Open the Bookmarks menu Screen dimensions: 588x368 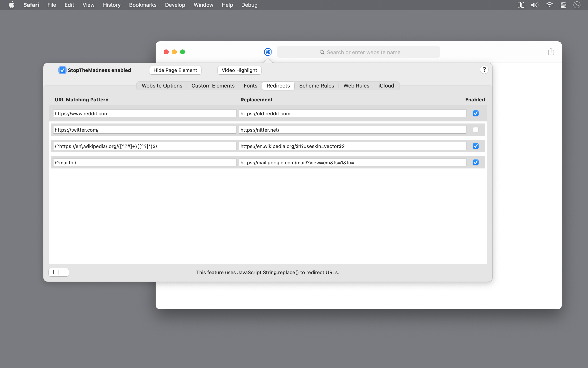pos(143,5)
